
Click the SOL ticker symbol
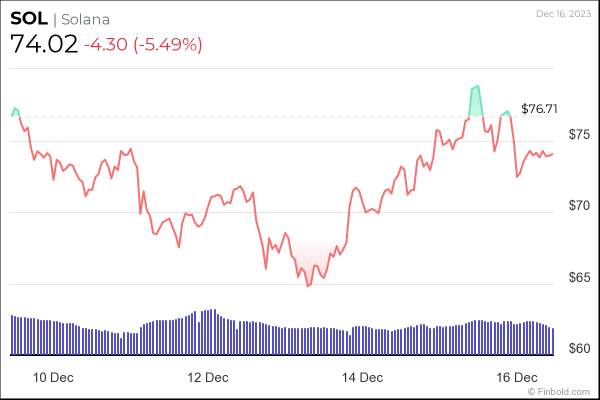click(28, 21)
